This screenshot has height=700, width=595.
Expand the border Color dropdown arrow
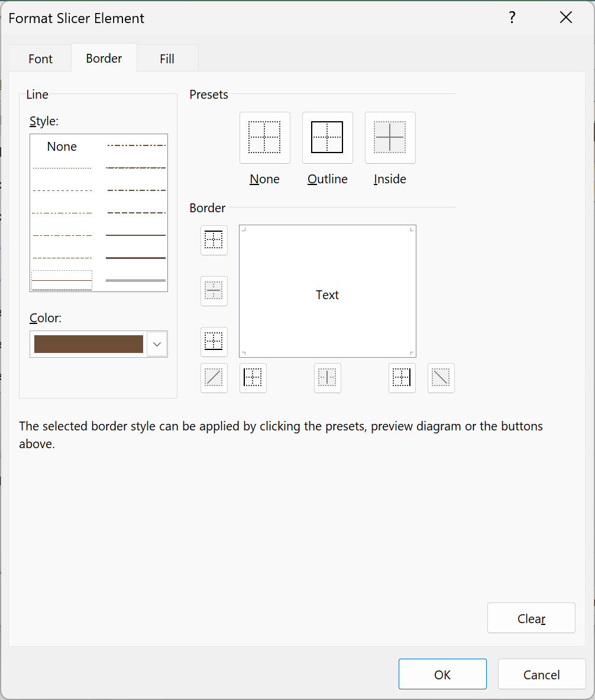[x=157, y=344]
